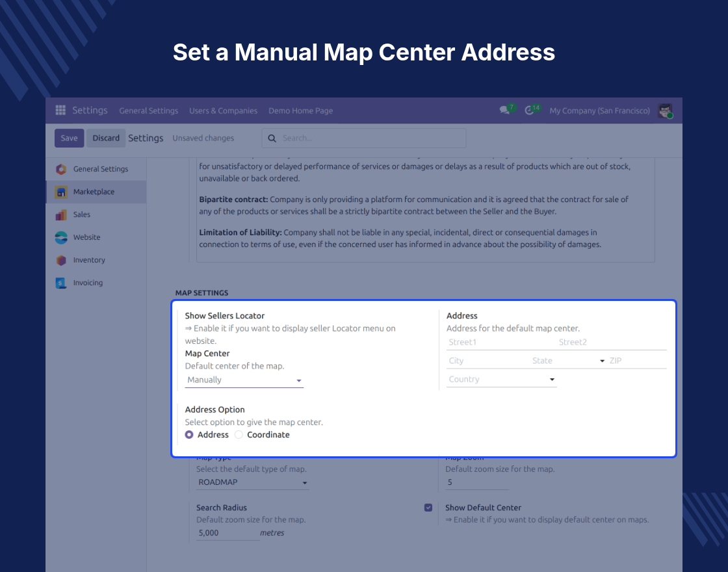Click the 'Limitation of Liability:' bold text
The width and height of the screenshot is (728, 572).
click(x=240, y=232)
